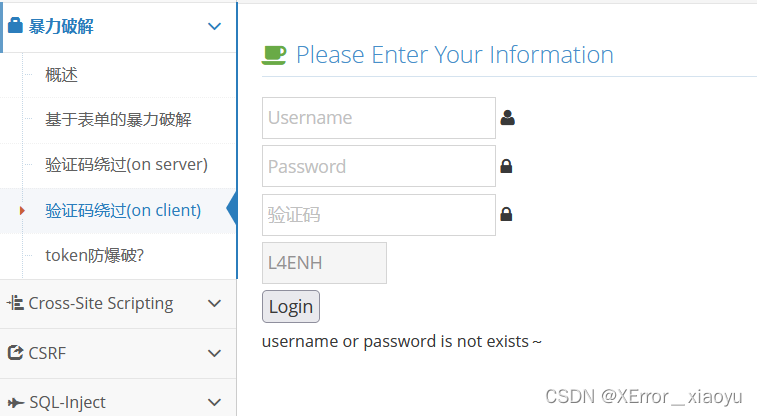Expand the Cross-Site Scripting chevron
Image resolution: width=757 pixels, height=416 pixels.
click(x=214, y=303)
